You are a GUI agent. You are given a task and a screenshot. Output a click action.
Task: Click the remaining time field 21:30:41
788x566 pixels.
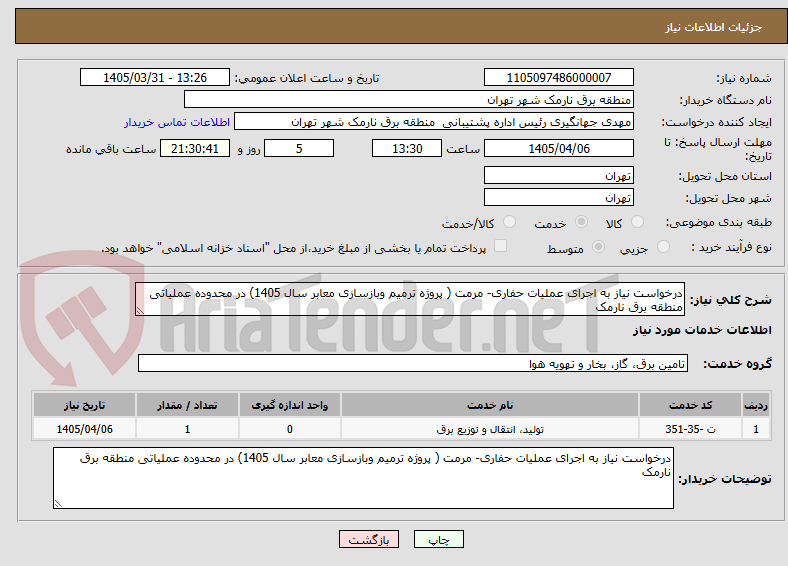click(x=195, y=148)
